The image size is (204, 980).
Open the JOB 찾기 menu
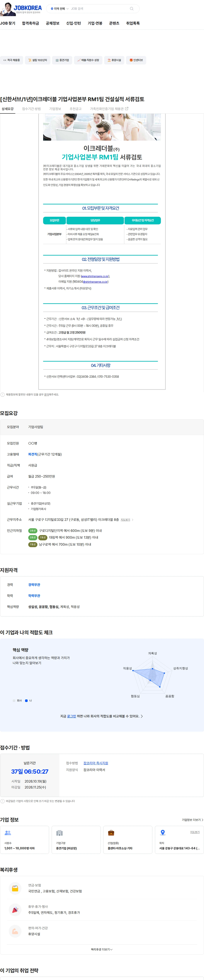(x=8, y=23)
